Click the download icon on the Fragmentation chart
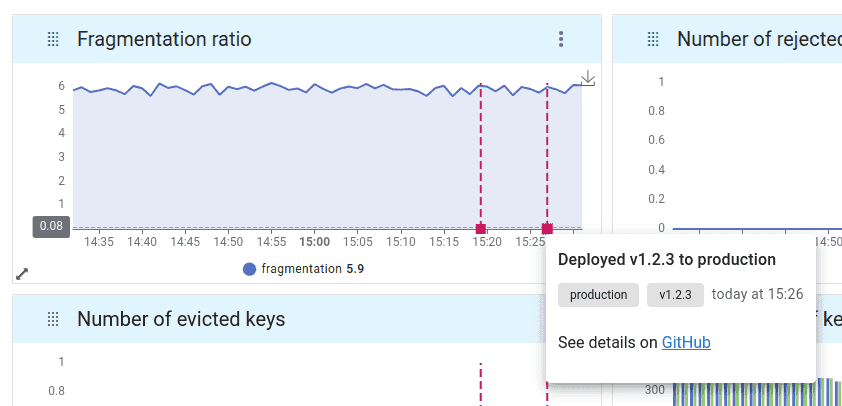Screen dimensions: 842x406 click(x=588, y=79)
